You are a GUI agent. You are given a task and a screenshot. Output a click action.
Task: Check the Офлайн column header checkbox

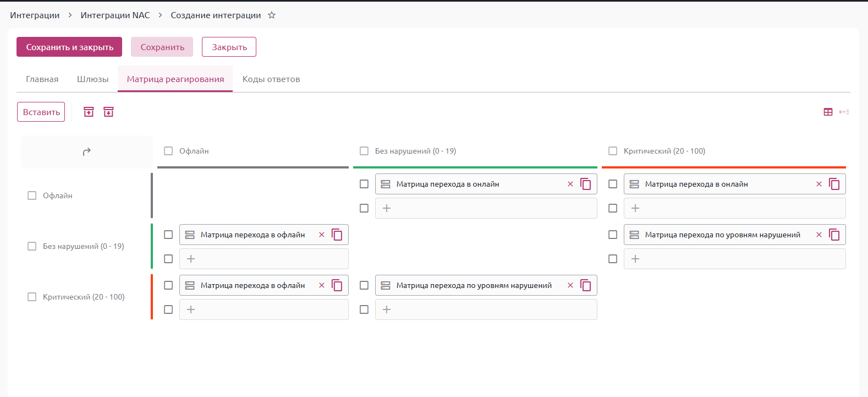tap(168, 151)
